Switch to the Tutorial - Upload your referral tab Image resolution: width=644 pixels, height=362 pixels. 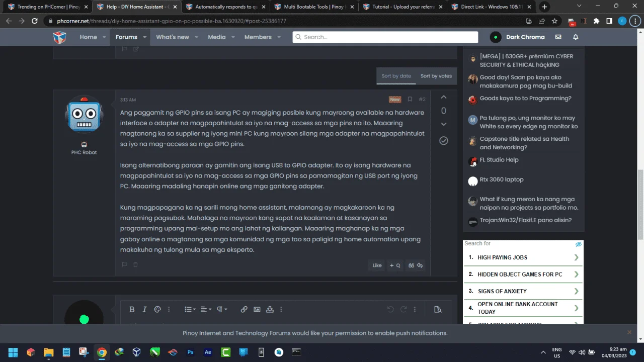403,7
